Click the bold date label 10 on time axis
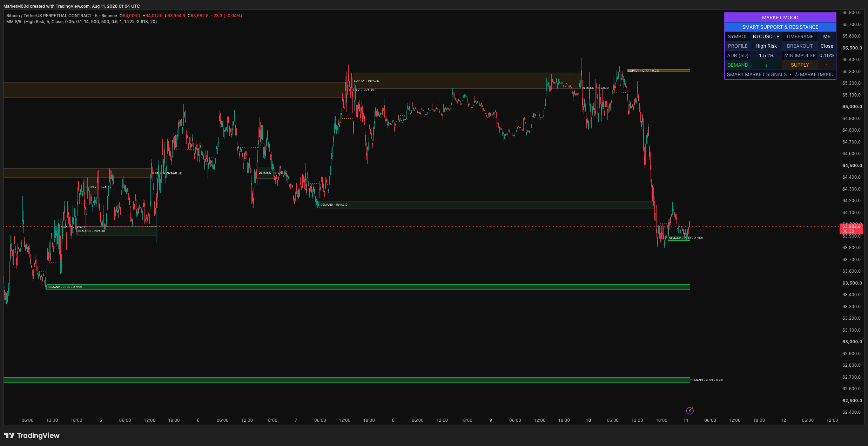Screen dimensions: 868x446 (x=588, y=420)
